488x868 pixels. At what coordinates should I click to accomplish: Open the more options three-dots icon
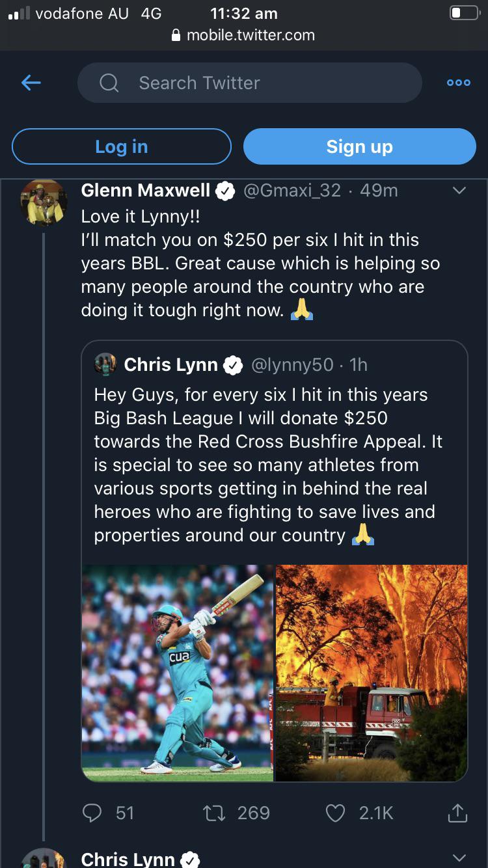[458, 83]
